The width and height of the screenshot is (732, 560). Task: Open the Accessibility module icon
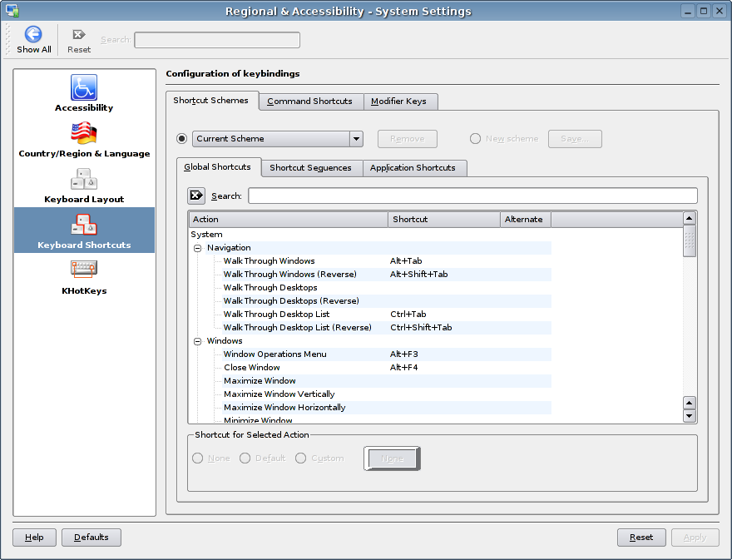point(84,87)
